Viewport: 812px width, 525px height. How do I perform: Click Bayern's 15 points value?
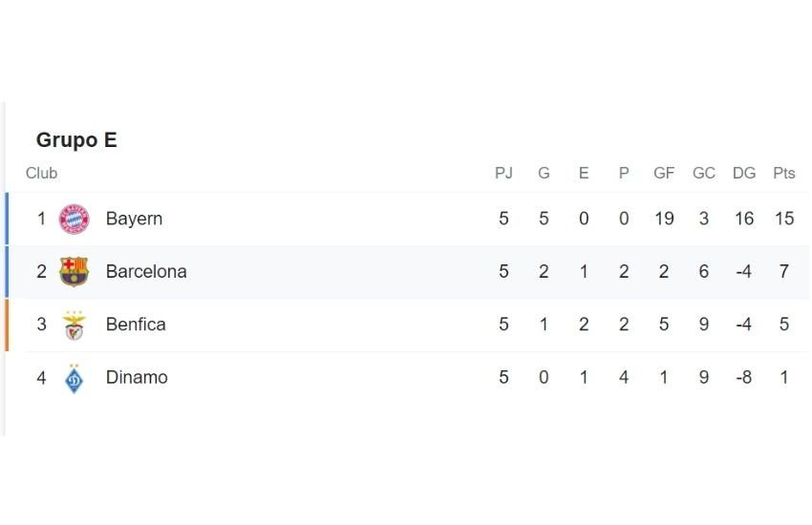784,219
